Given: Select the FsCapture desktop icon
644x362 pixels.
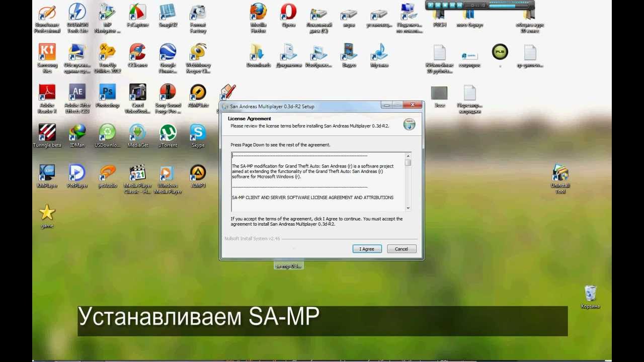Looking at the screenshot, I should point(137,15).
